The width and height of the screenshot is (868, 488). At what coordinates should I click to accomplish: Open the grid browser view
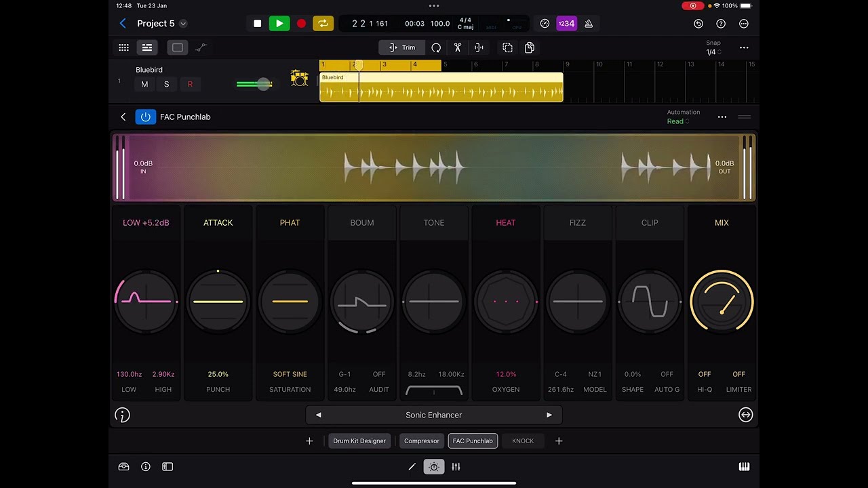pyautogui.click(x=123, y=47)
